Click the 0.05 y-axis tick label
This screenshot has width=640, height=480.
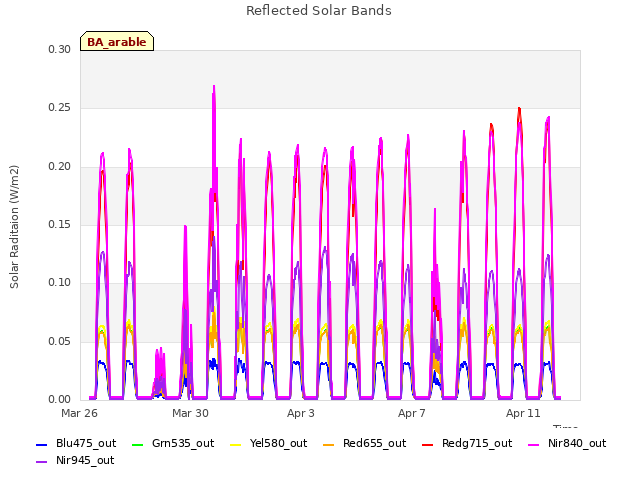59,341
